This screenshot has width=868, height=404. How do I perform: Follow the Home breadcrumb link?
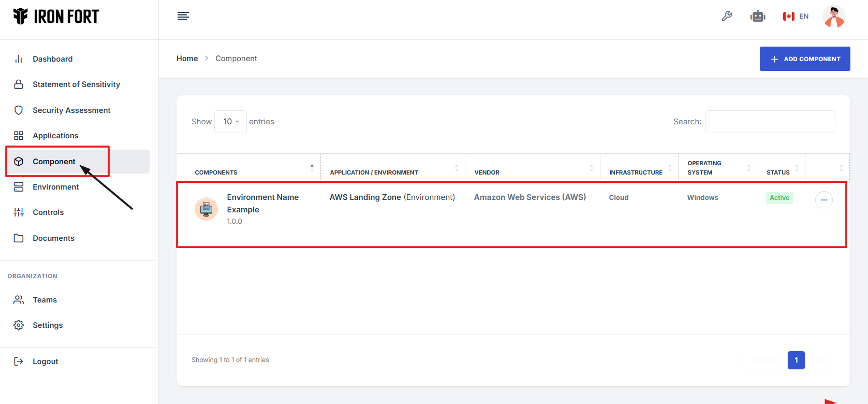187,59
